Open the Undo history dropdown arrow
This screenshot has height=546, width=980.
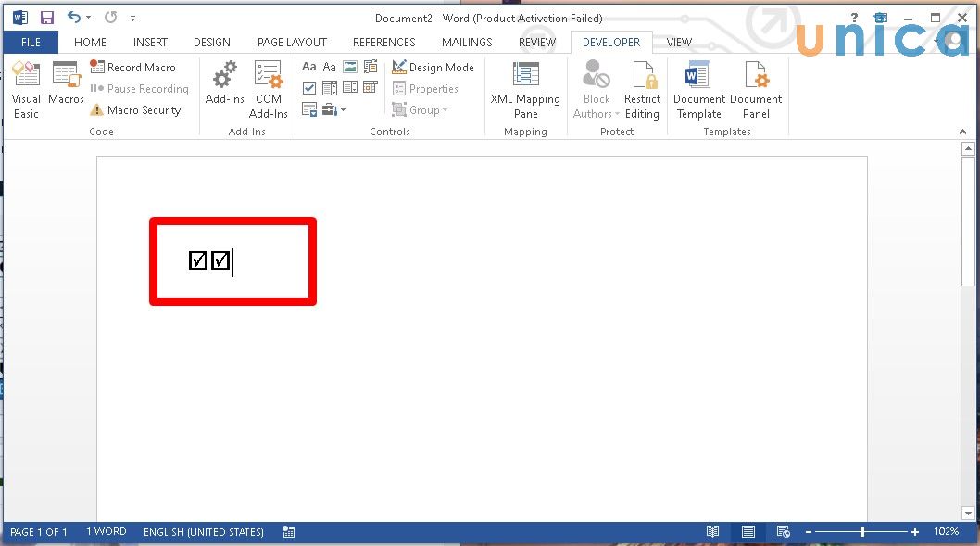click(x=89, y=18)
